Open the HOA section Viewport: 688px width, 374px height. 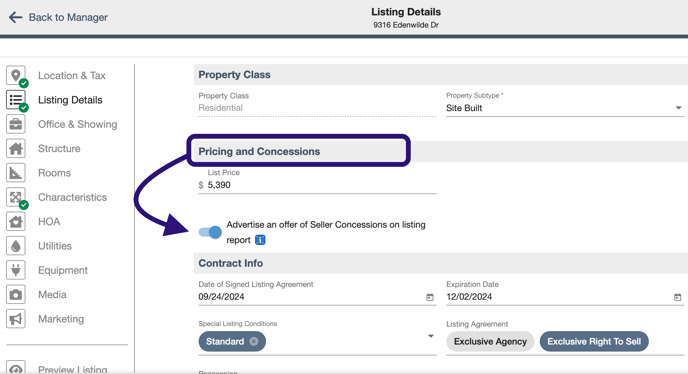coord(49,222)
